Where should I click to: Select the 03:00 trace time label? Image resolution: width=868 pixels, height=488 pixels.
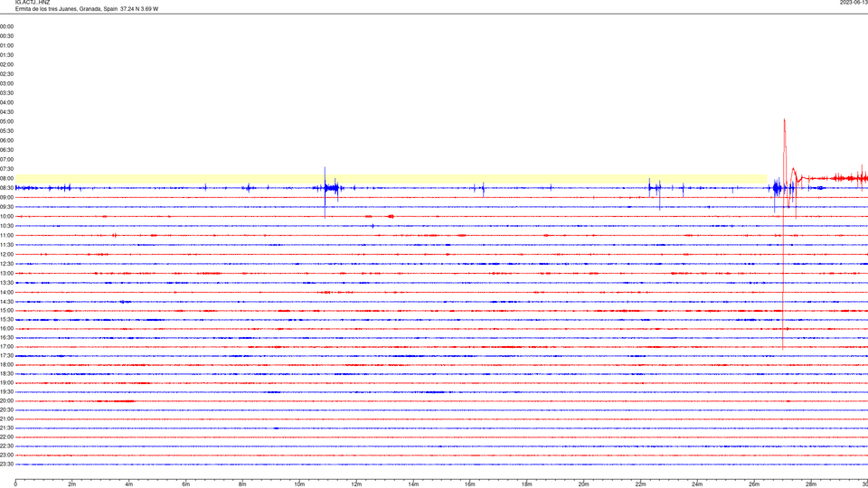point(6,83)
